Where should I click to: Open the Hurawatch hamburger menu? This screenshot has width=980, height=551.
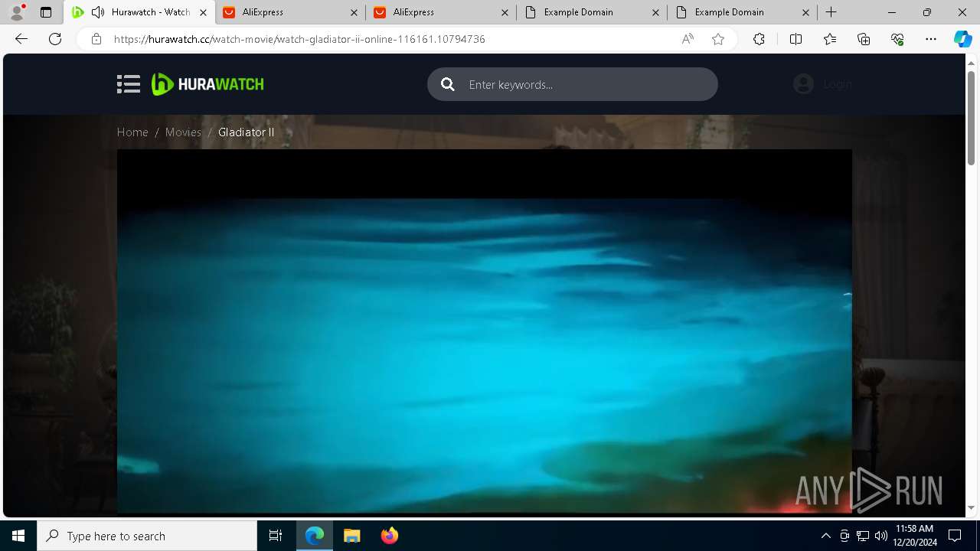(129, 84)
